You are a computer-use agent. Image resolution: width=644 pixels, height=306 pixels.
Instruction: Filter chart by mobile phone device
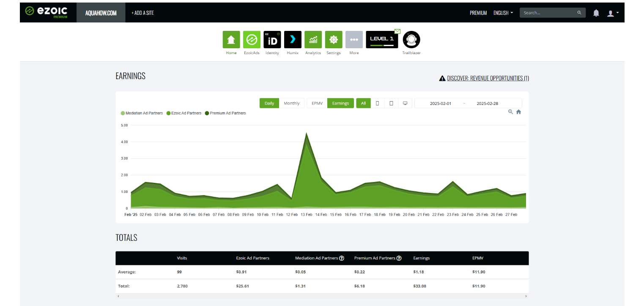(x=377, y=103)
